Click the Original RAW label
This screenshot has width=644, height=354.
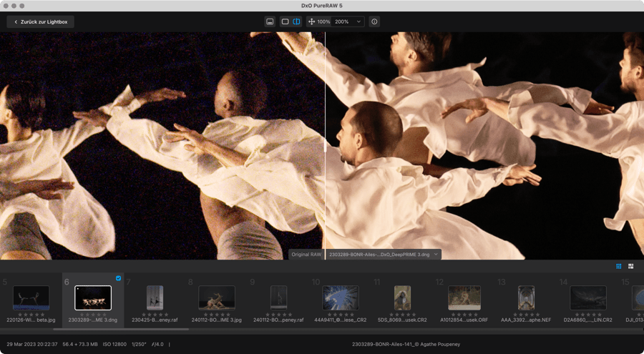click(306, 255)
